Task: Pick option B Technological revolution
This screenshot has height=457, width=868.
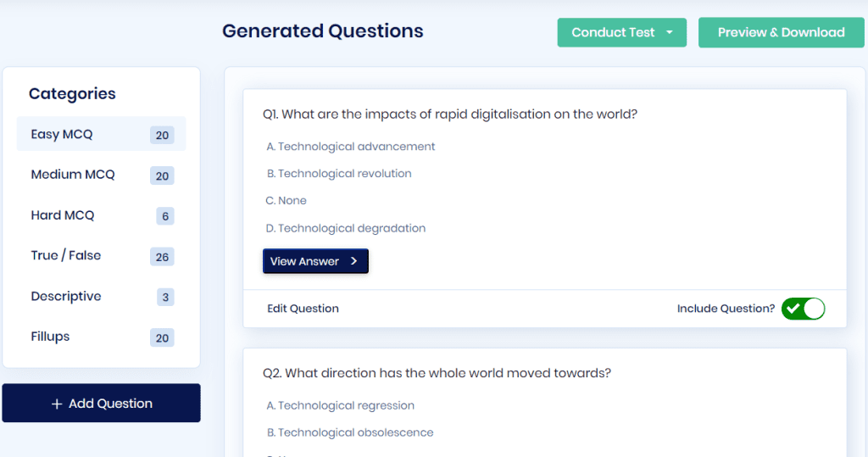Action: pyautogui.click(x=339, y=174)
